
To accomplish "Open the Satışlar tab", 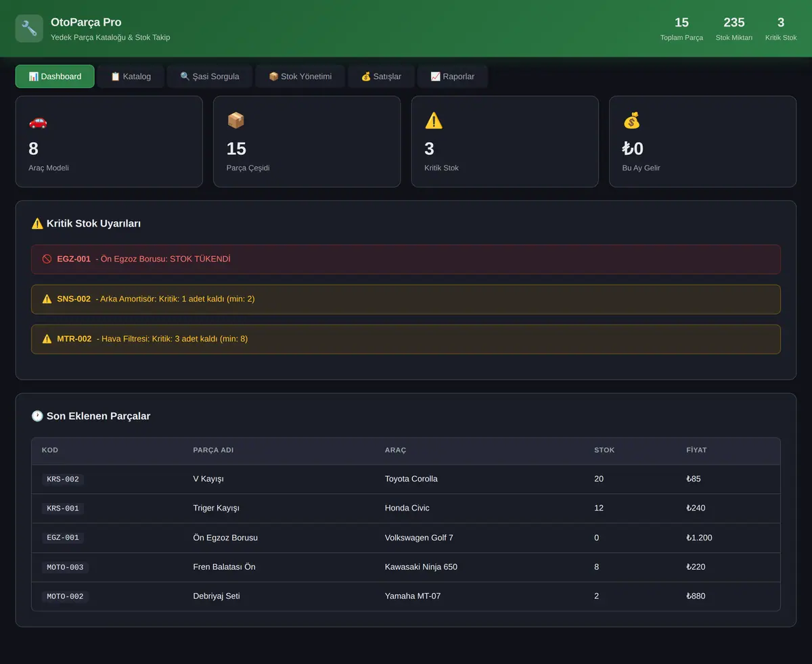I will click(381, 76).
